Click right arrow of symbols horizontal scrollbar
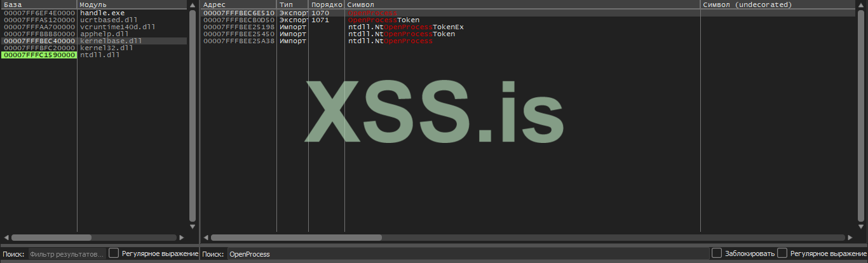This screenshot has width=868, height=263. click(x=850, y=238)
